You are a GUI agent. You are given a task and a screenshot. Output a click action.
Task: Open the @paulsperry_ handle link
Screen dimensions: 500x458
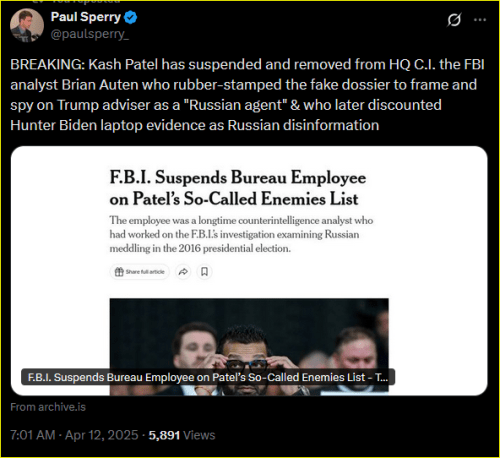[x=89, y=34]
